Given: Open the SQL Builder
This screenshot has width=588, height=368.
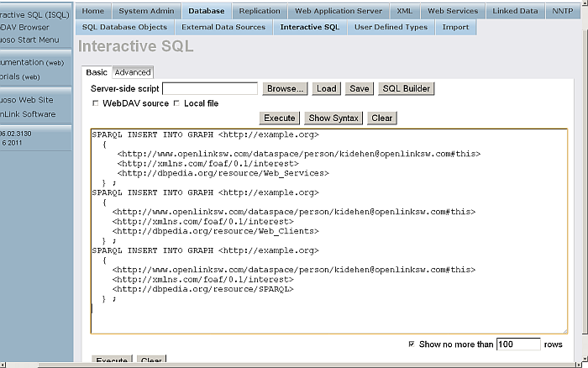Looking at the screenshot, I should point(407,88).
